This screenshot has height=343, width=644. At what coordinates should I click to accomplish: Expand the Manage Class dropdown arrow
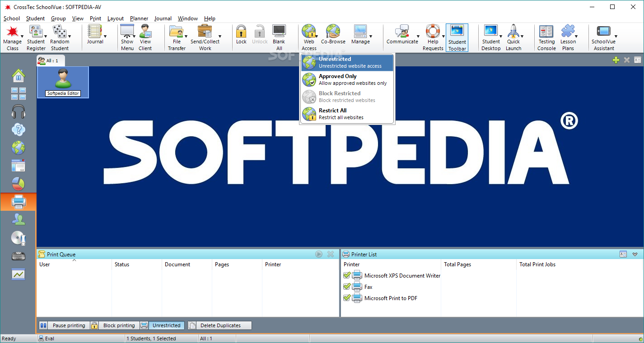coord(23,36)
